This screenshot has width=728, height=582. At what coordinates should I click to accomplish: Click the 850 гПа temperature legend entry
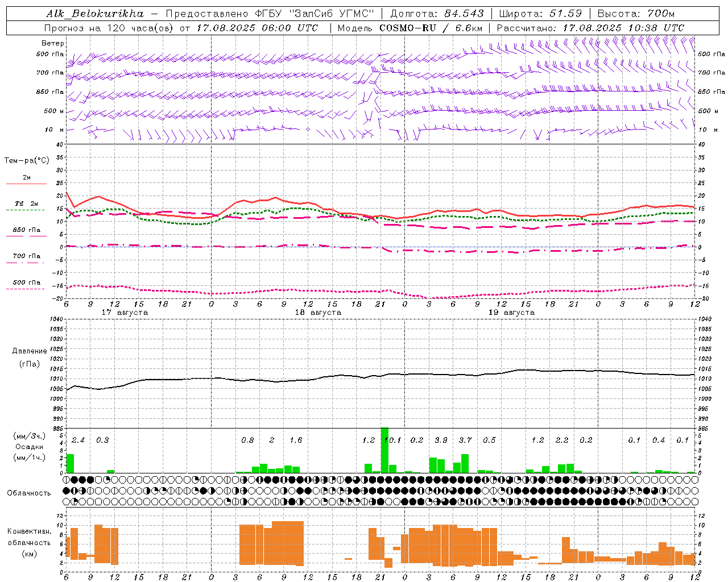point(26,231)
